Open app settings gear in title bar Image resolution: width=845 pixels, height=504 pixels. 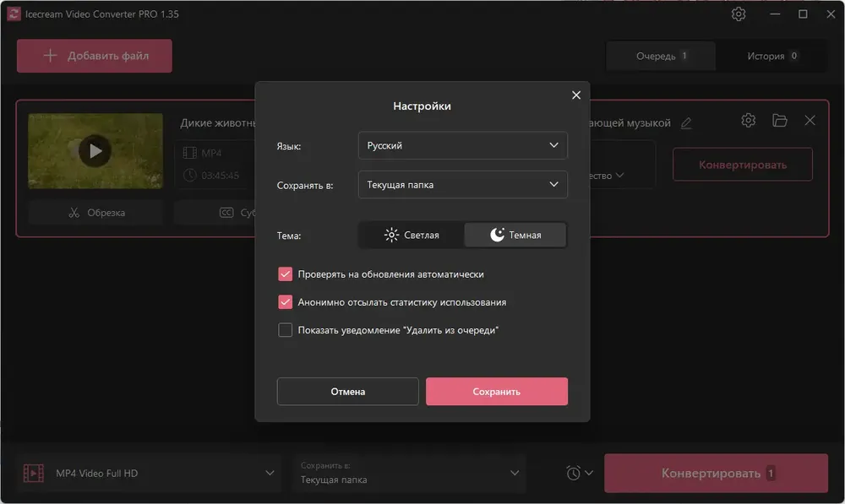pyautogui.click(x=739, y=14)
